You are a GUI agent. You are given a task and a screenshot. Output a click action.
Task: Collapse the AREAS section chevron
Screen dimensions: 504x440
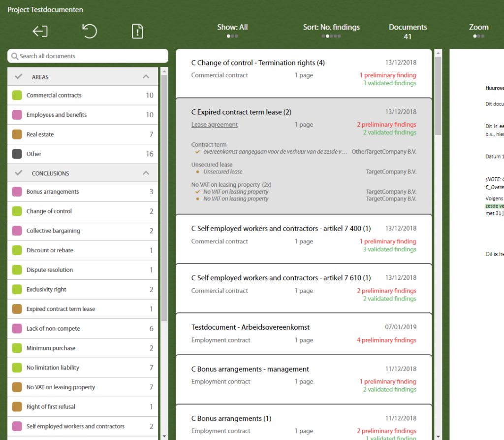click(146, 76)
